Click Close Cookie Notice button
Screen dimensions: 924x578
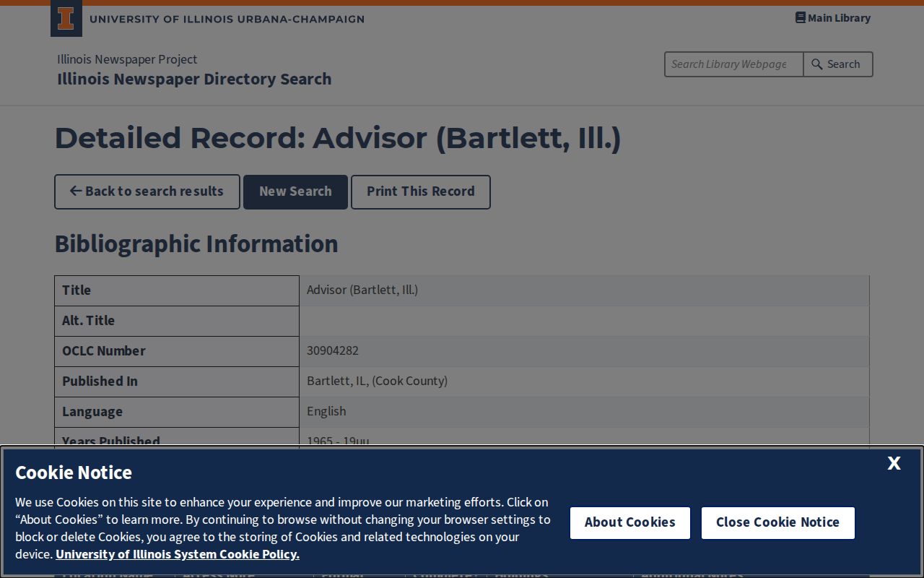pyautogui.click(x=777, y=523)
